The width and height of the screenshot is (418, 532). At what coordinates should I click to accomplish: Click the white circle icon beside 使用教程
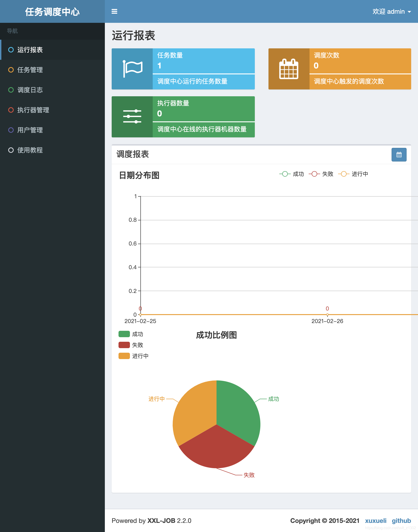[x=11, y=150]
